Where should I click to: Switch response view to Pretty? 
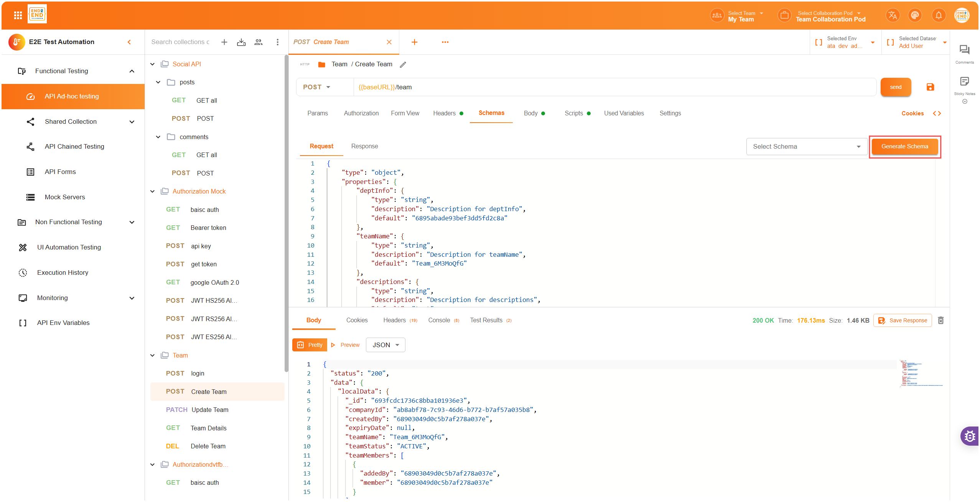pyautogui.click(x=310, y=345)
